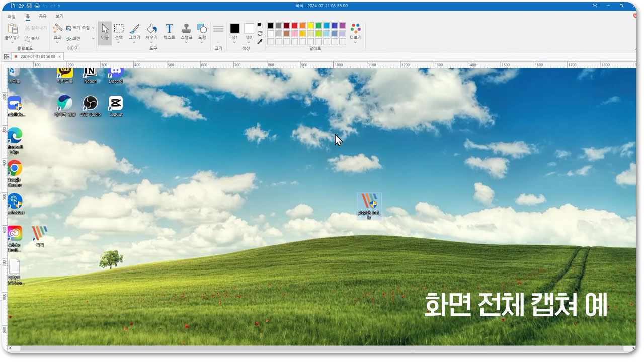Choose the pink palette swatch
Screen dimensions: 644x362
click(294, 34)
